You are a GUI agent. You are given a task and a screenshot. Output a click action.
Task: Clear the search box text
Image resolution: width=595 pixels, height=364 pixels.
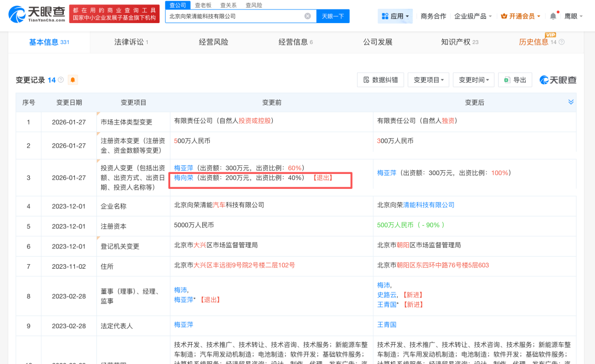pyautogui.click(x=307, y=17)
